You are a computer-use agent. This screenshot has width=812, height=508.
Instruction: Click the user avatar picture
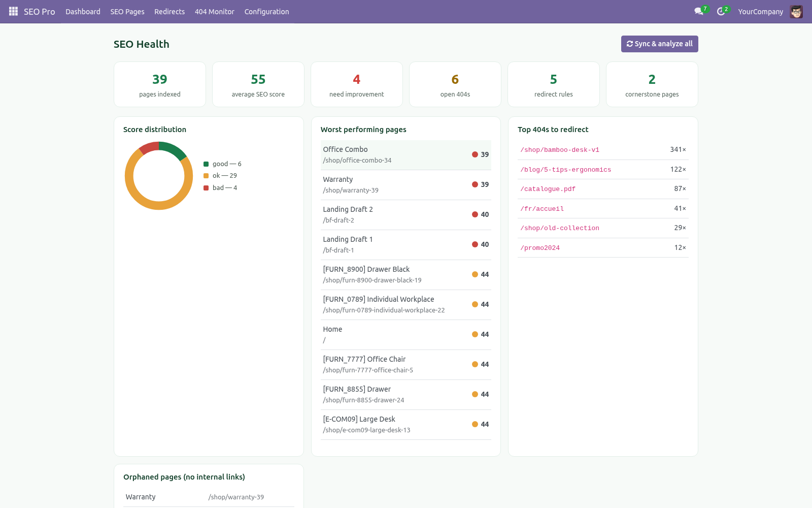796,11
